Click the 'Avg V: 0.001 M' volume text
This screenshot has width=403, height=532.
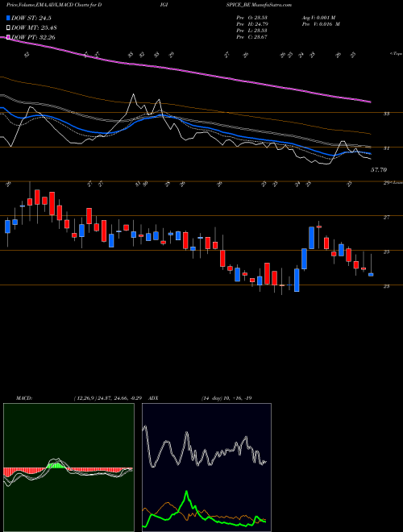pos(318,18)
